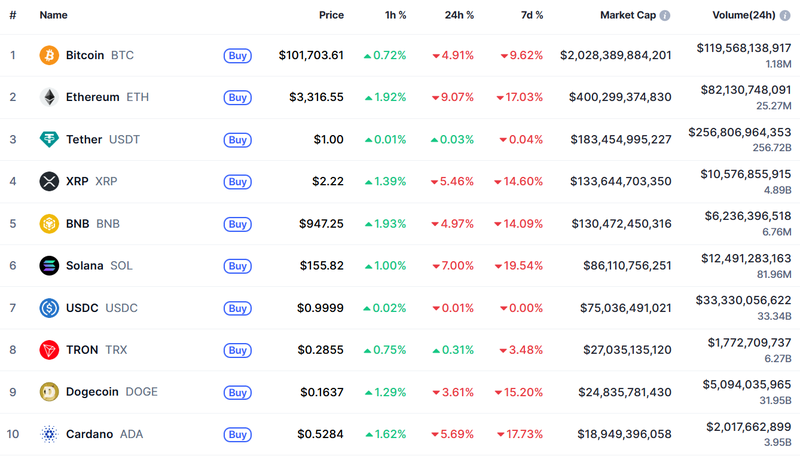The image size is (800, 456).
Task: Sort table by Price column header
Action: (331, 16)
